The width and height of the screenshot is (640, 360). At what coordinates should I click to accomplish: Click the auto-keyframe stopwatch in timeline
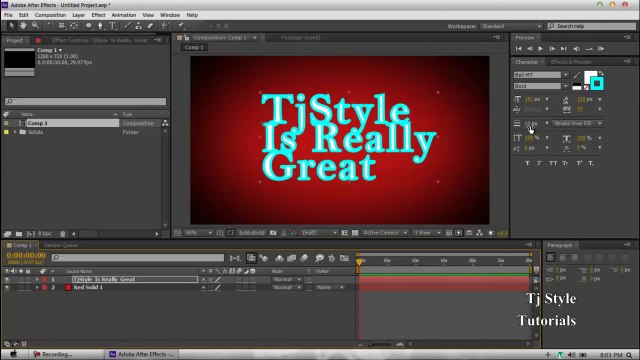331,258
